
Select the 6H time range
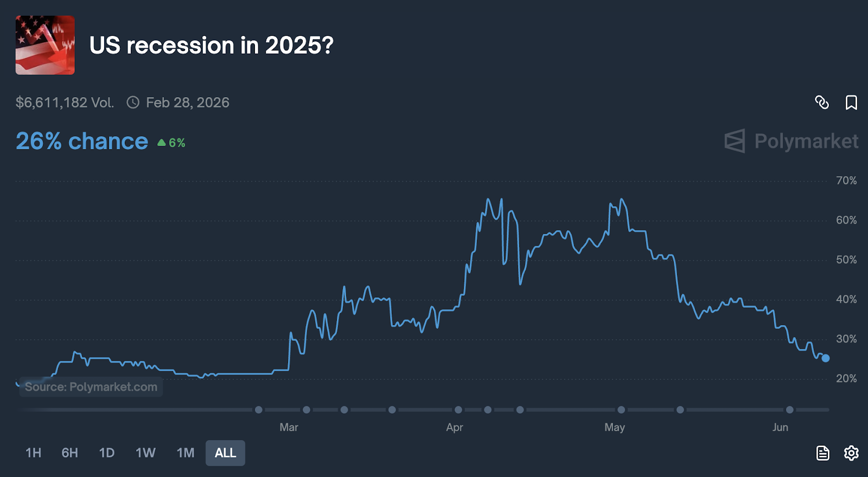pos(69,453)
